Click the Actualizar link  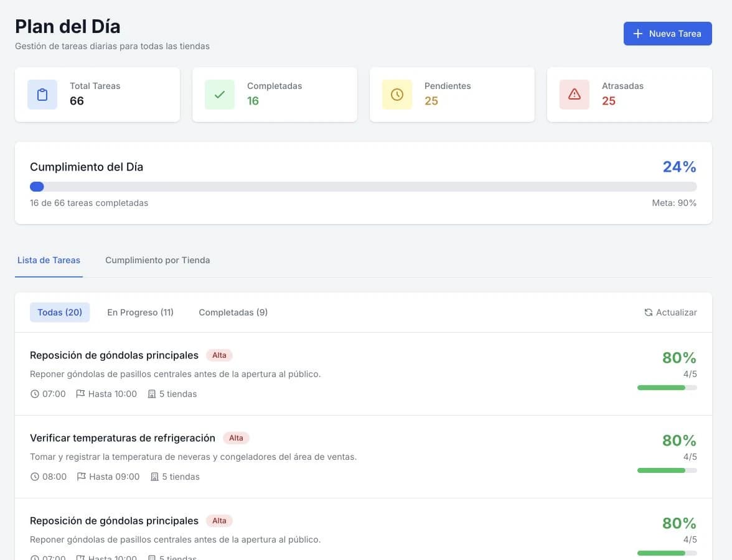pyautogui.click(x=670, y=312)
